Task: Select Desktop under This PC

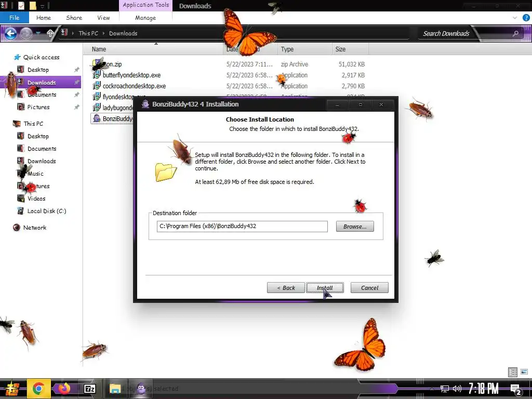Action: (x=38, y=136)
